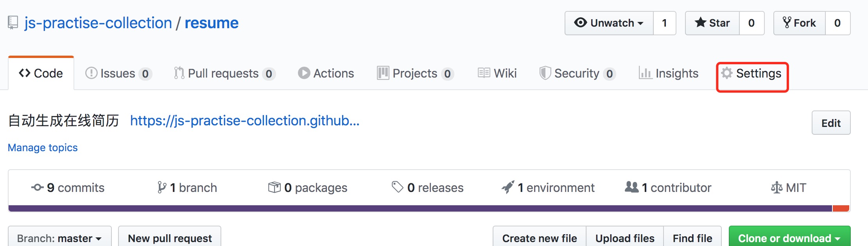The width and height of the screenshot is (868, 246).
Task: Open the 0 releases page
Action: tap(427, 188)
